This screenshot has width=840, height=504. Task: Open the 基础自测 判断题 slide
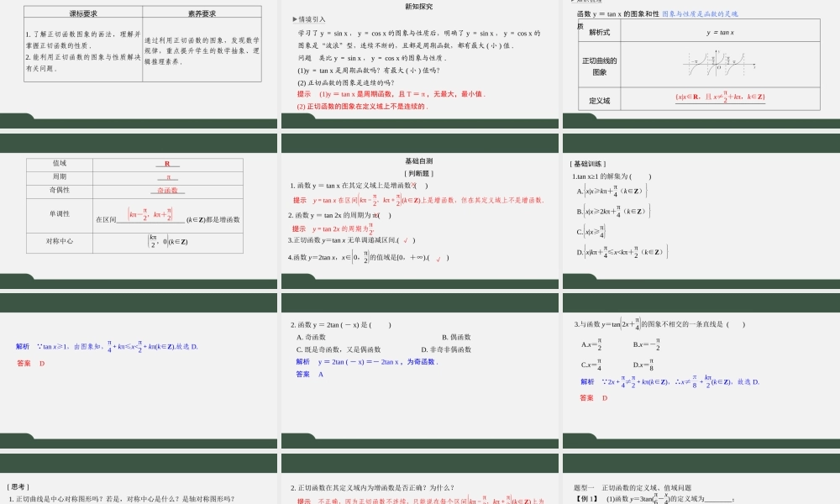(x=419, y=214)
